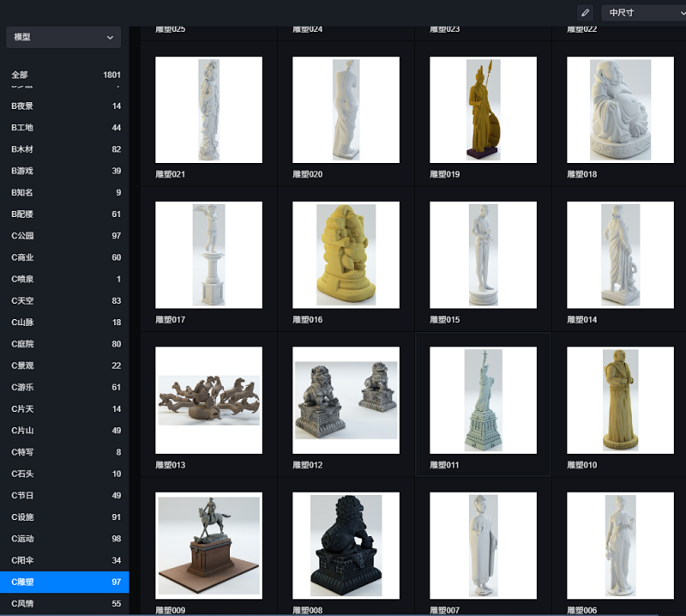The height and width of the screenshot is (616, 686).
Task: Pick the 雕塑016 yellow Ganesha thumbnail
Action: click(x=346, y=255)
